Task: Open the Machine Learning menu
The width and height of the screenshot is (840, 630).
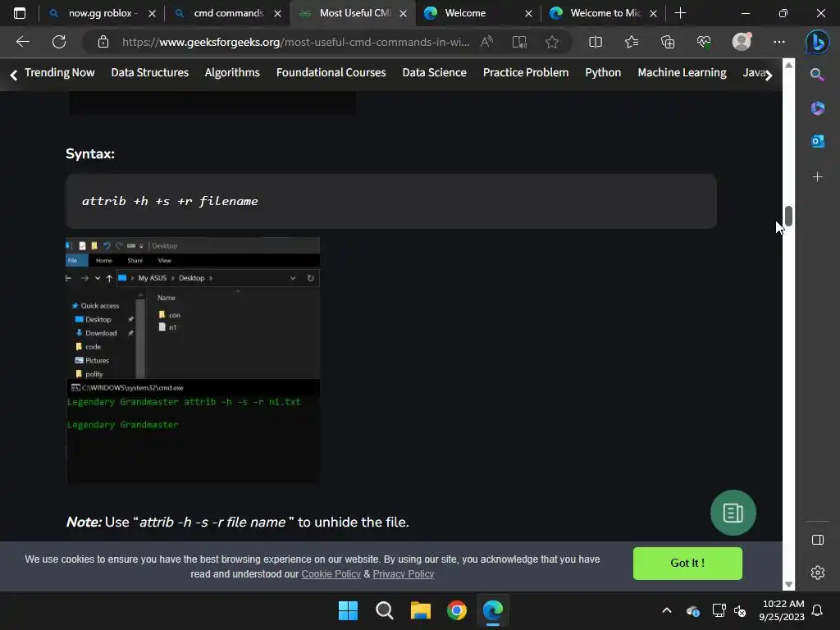Action: pos(682,72)
